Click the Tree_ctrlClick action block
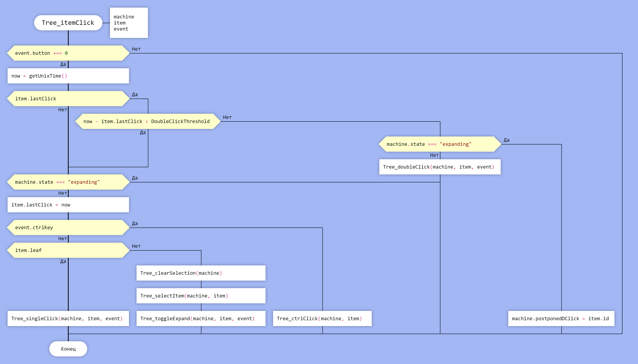This screenshot has width=638, height=364. pos(322,318)
